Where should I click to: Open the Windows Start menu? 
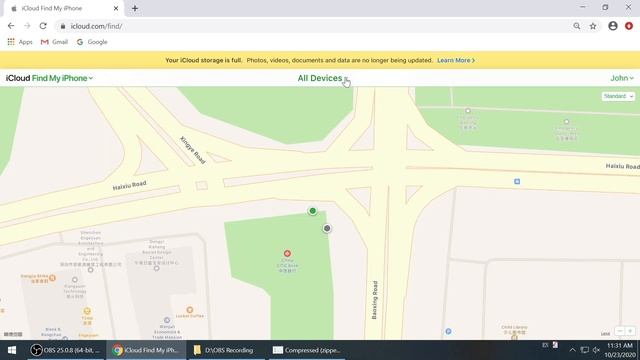pyautogui.click(x=12, y=350)
